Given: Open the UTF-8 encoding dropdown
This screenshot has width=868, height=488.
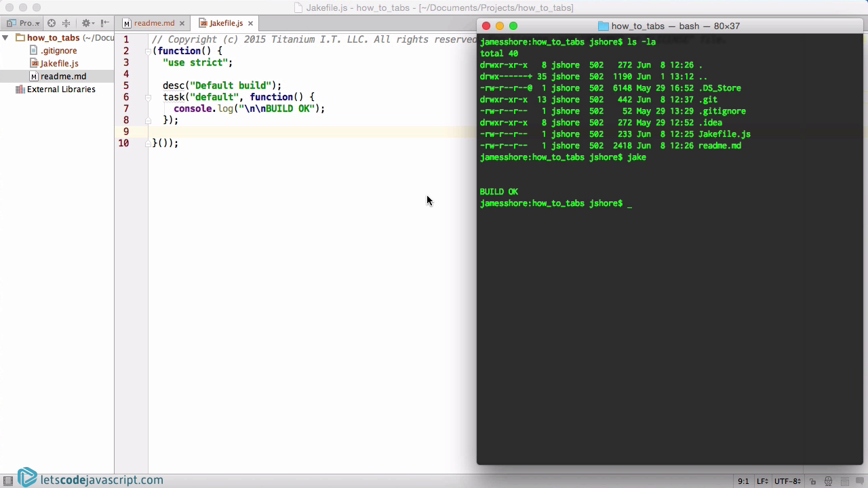Looking at the screenshot, I should coord(787,481).
